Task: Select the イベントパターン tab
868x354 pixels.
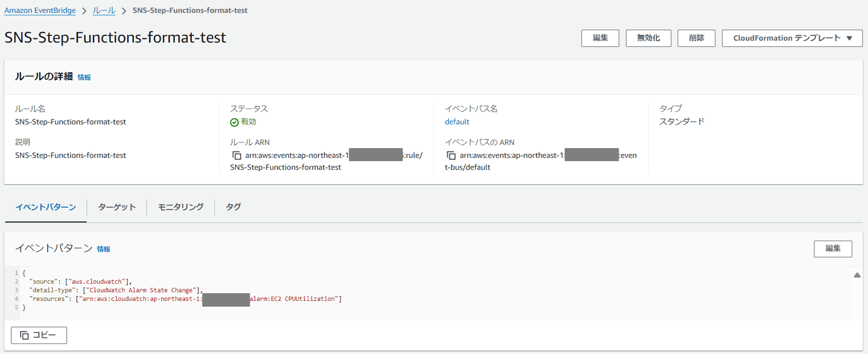Action: click(x=46, y=207)
